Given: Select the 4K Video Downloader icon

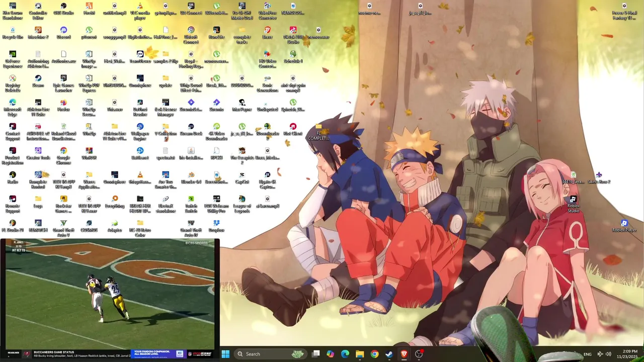Looking at the screenshot, I should [x=216, y=132].
